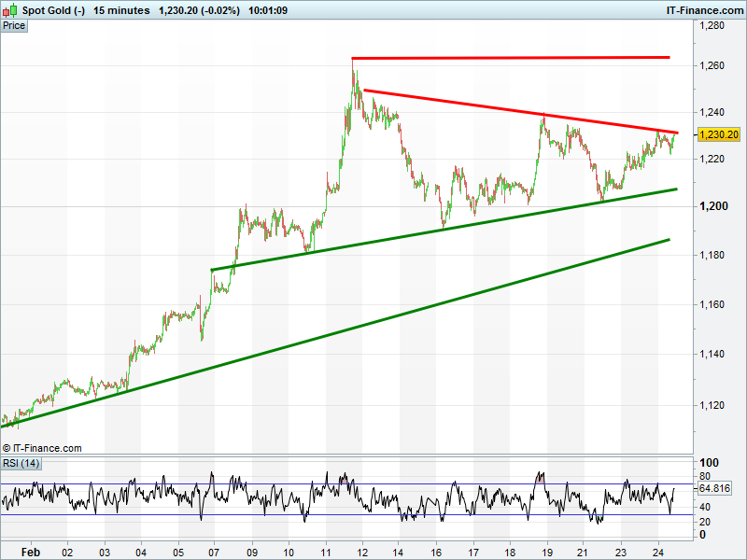
Task: Click date 24 on the time axis
Action: 656,552
